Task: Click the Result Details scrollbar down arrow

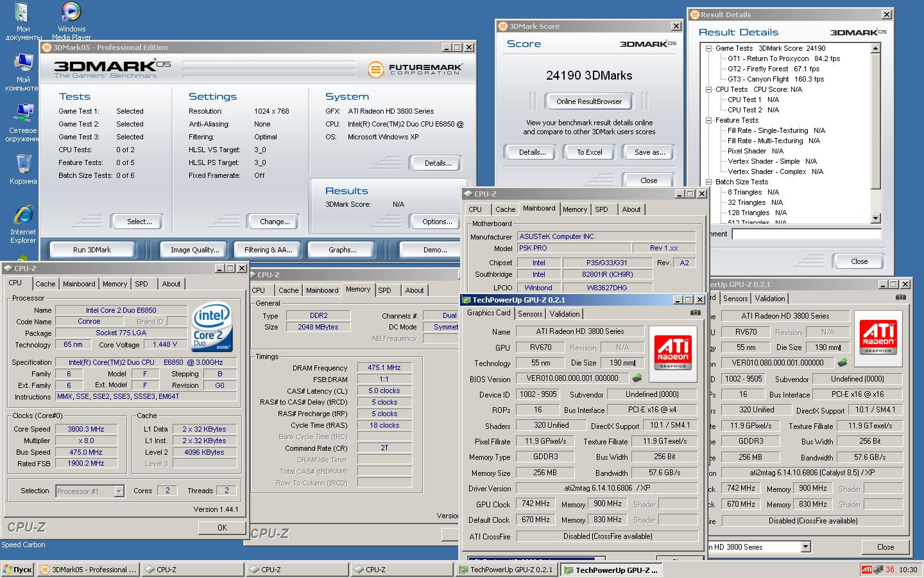Action: coord(876,219)
